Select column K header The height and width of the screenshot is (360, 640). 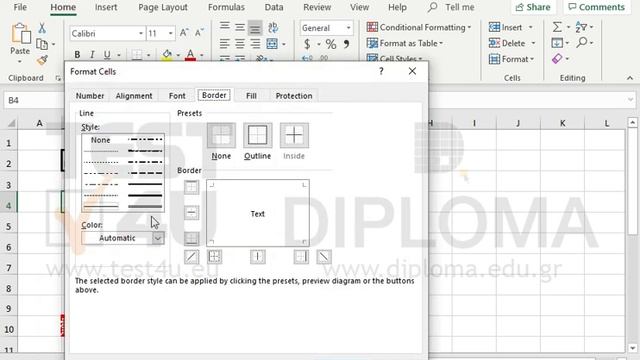point(562,123)
